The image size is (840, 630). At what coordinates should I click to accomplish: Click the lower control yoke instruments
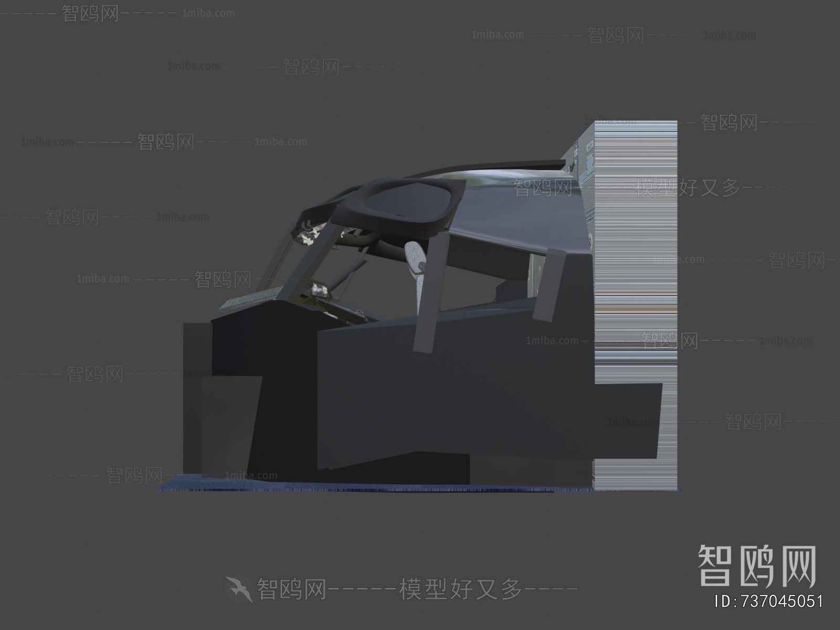pos(319,290)
